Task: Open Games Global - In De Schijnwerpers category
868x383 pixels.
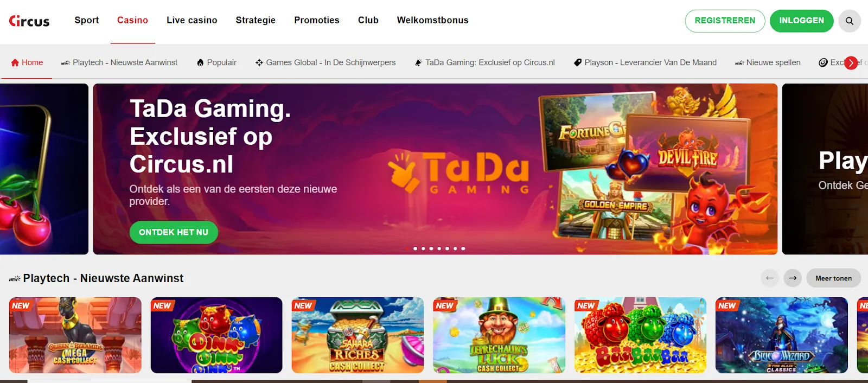Action: (x=325, y=62)
